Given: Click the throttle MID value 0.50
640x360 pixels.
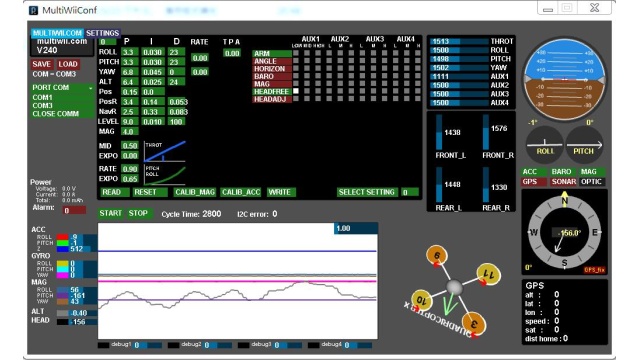Looking at the screenshot, I should [130, 146].
